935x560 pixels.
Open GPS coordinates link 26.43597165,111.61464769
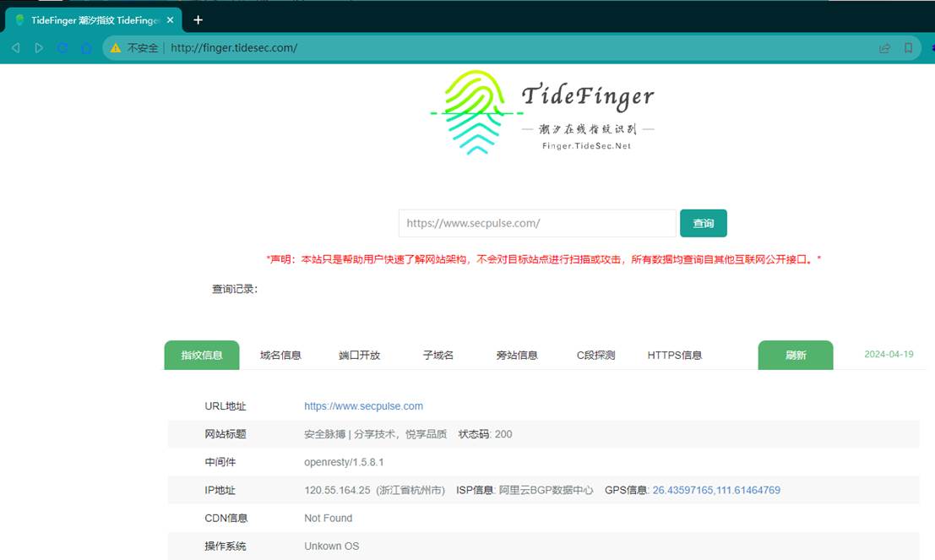coord(716,490)
